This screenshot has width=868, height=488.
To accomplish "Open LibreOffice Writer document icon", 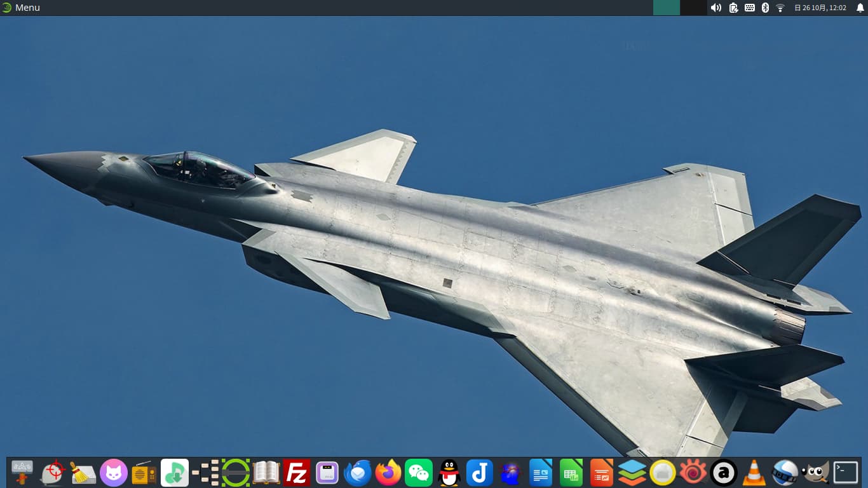I will point(541,473).
